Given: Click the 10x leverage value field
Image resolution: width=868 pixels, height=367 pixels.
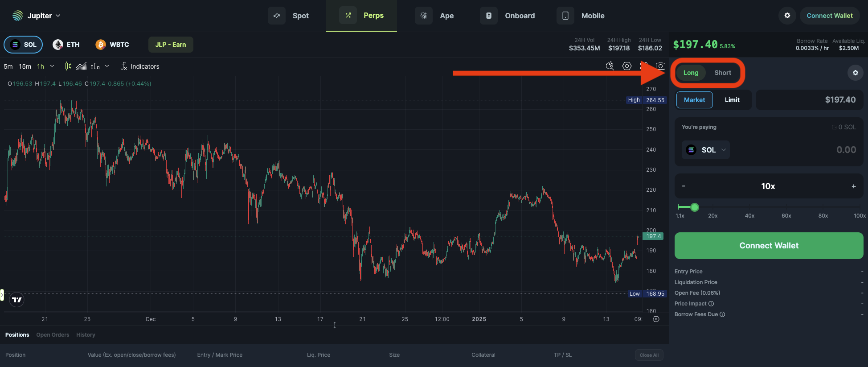Looking at the screenshot, I should click(768, 186).
